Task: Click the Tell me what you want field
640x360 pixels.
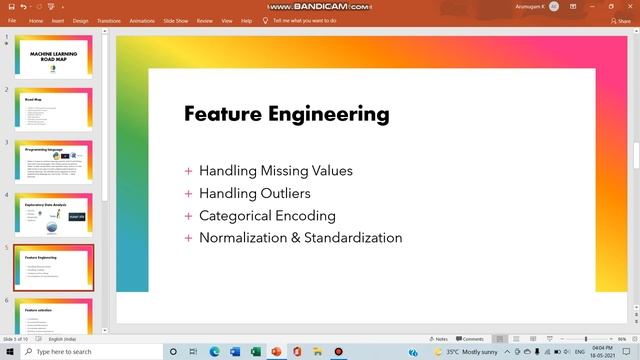Action: pos(304,20)
